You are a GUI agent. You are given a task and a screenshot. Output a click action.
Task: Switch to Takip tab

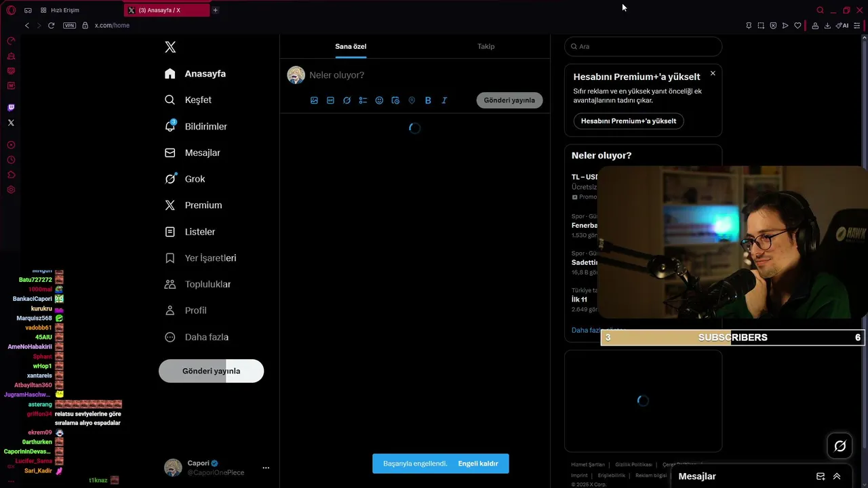tap(486, 46)
